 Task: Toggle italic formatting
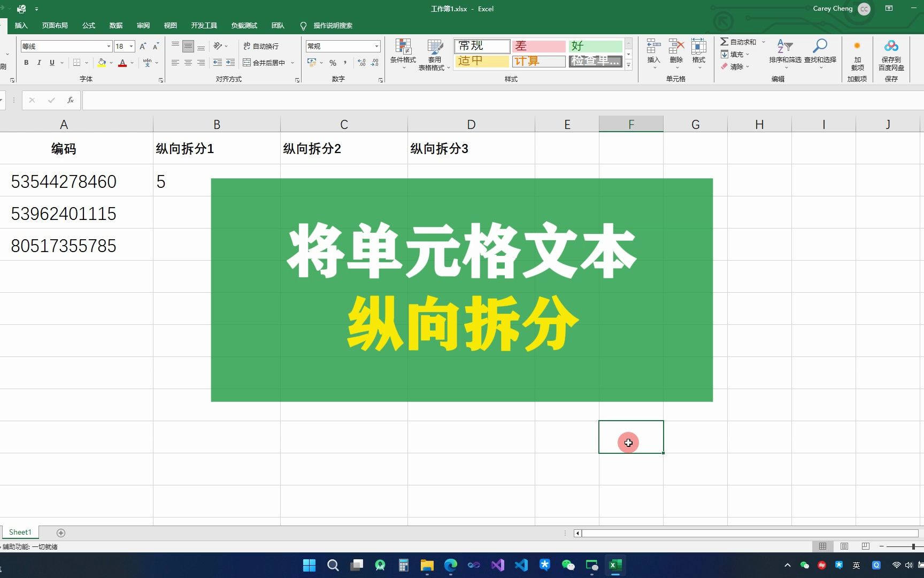pyautogui.click(x=39, y=63)
